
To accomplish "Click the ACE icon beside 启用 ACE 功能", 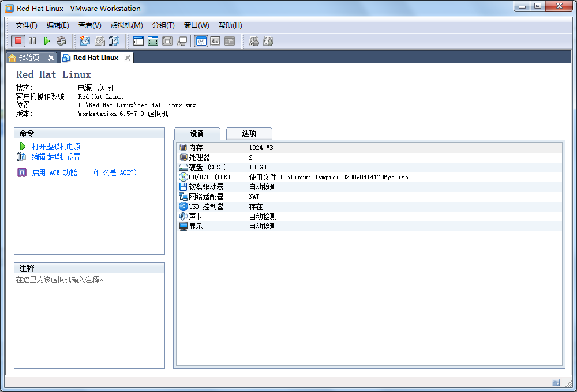I will tap(22, 172).
